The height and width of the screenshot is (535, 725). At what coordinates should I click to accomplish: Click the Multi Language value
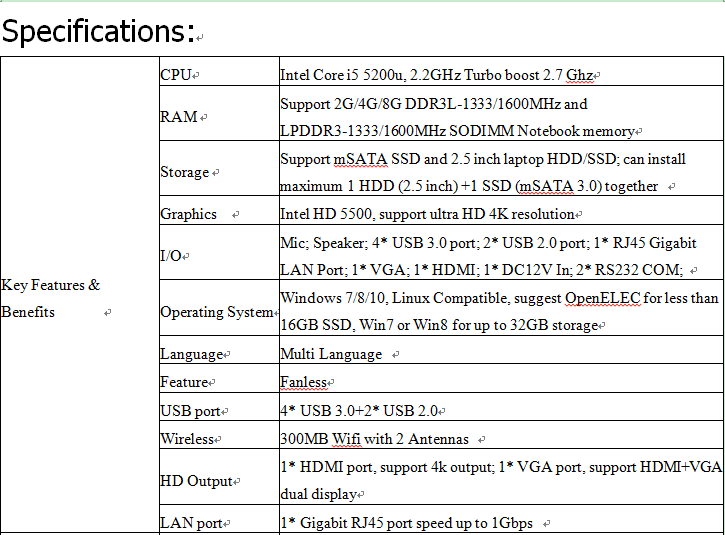click(x=331, y=354)
